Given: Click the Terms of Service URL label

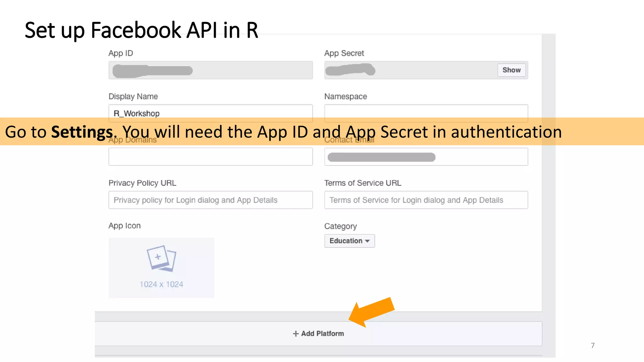Looking at the screenshot, I should [x=363, y=183].
